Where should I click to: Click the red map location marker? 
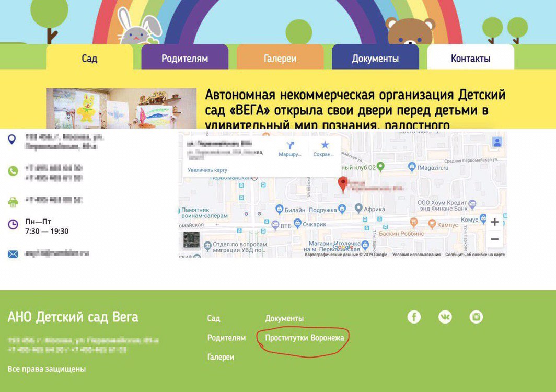point(343,185)
